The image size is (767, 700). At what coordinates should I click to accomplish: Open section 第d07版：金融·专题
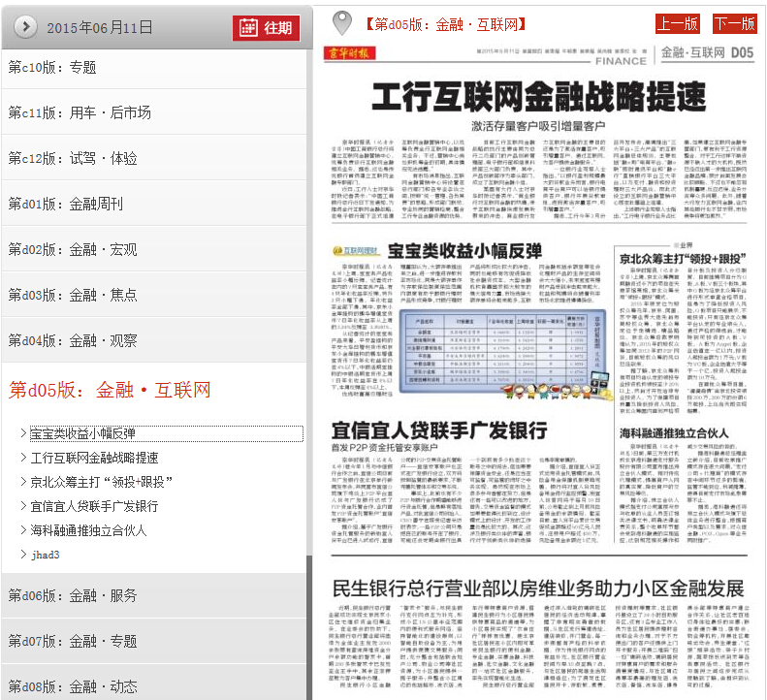(x=154, y=641)
